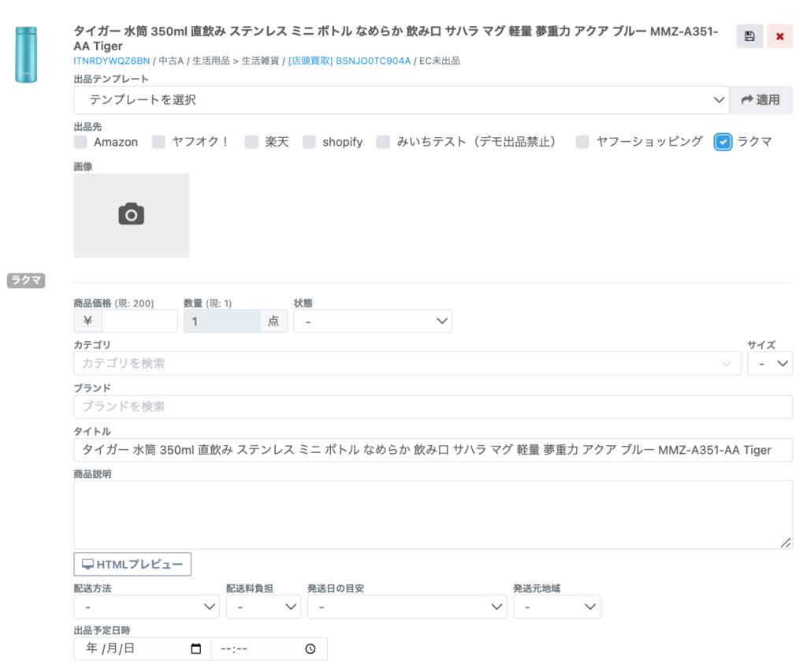Click the 年/月/日 date input
The height and width of the screenshot is (672, 807).
[x=143, y=649]
